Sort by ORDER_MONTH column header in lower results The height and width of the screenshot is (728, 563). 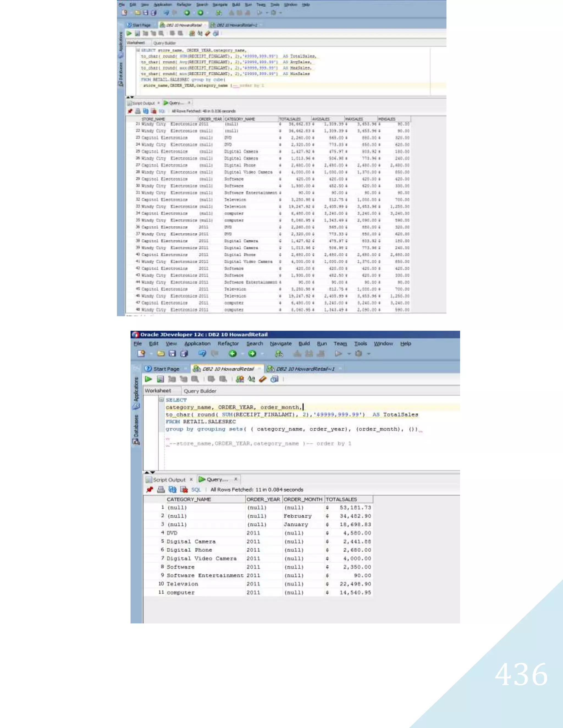tap(303, 499)
